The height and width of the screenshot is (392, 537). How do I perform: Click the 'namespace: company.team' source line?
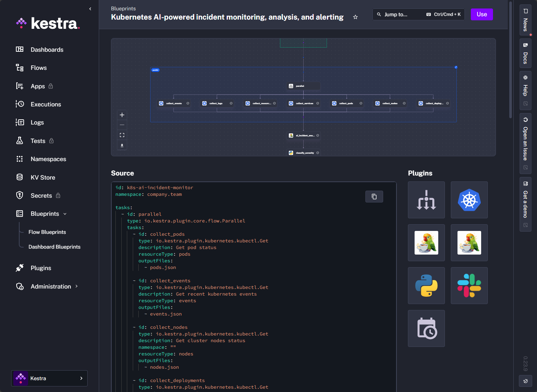(149, 194)
